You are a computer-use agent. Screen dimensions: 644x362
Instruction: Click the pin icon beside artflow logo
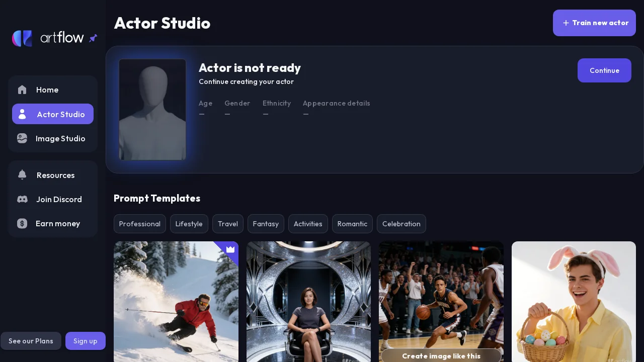[93, 38]
